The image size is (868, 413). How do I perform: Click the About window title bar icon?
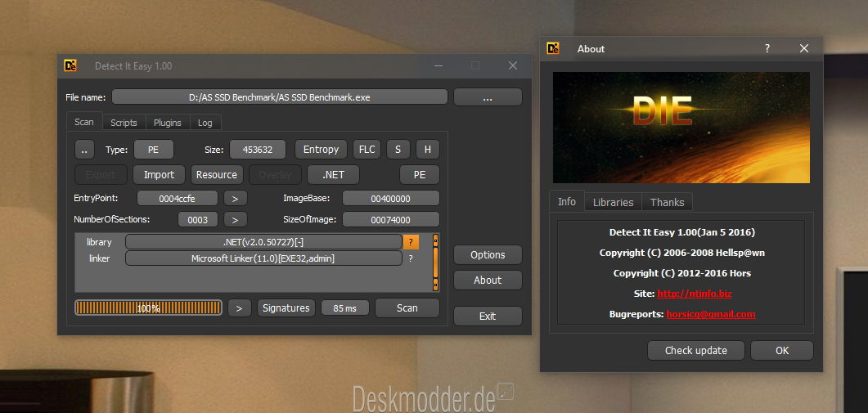tap(553, 48)
